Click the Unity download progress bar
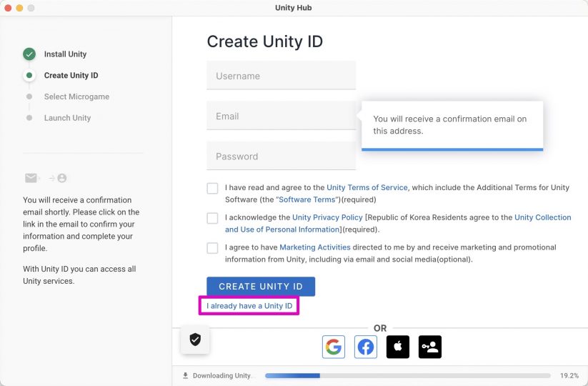 [408, 375]
